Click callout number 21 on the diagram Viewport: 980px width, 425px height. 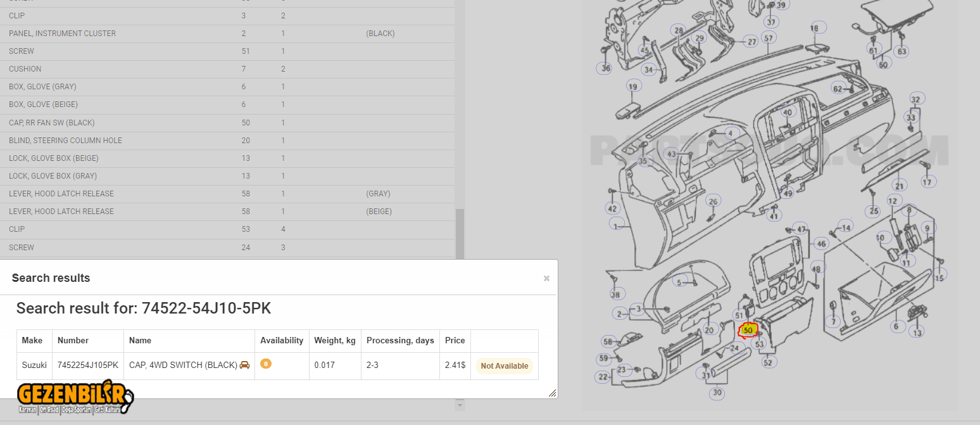[899, 186]
